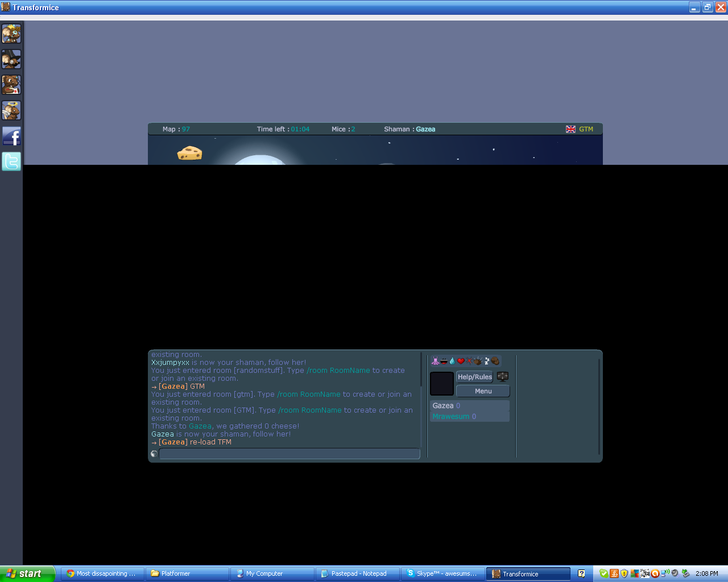Click the angel mouse sidebar icon
The height and width of the screenshot is (582, 728).
click(x=11, y=110)
